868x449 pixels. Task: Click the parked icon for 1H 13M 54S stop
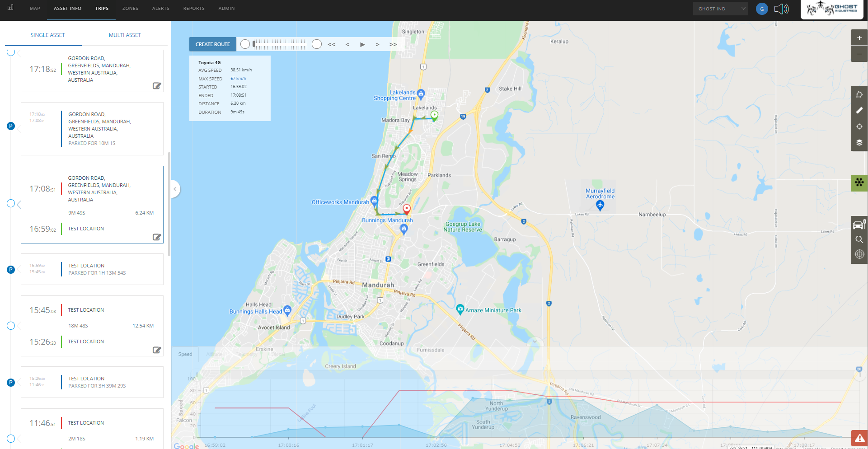point(11,270)
